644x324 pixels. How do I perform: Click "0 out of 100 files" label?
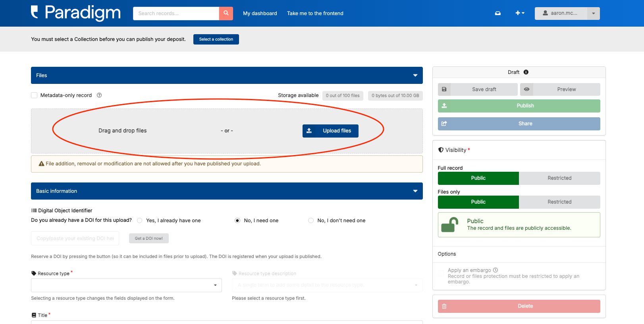click(x=343, y=95)
